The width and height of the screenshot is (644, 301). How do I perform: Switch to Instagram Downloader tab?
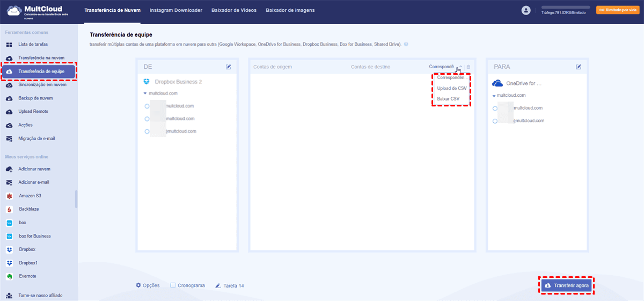[x=176, y=10]
